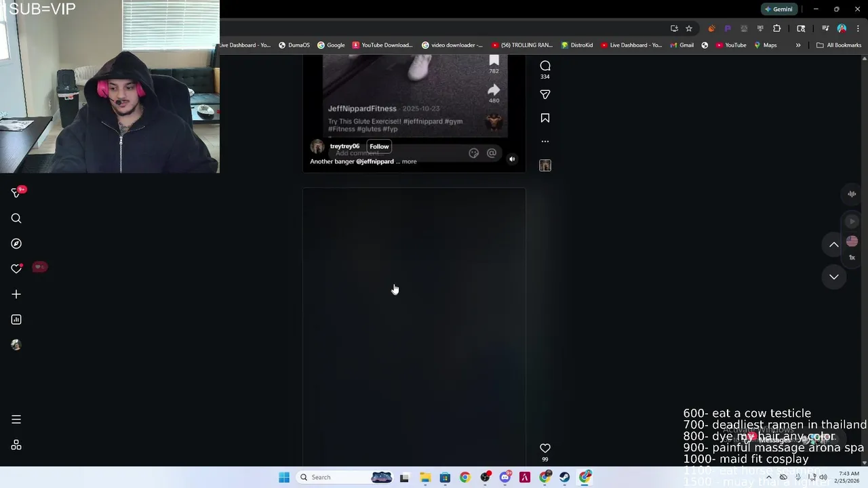Screen dimensions: 868x488
Task: Open File Explorer from the taskbar
Action: 425,477
